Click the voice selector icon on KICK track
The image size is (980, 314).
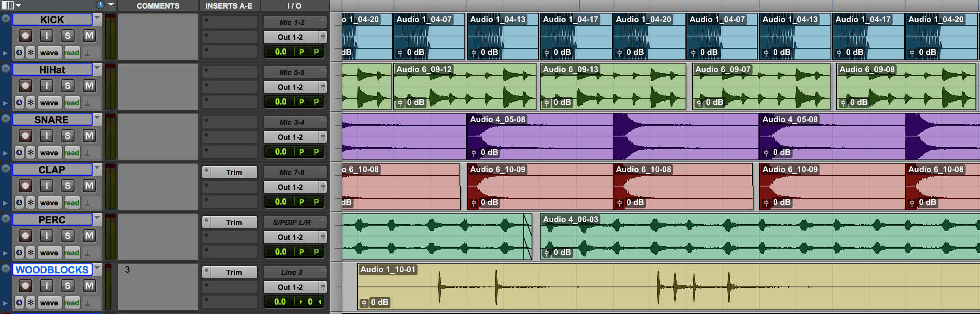87,53
